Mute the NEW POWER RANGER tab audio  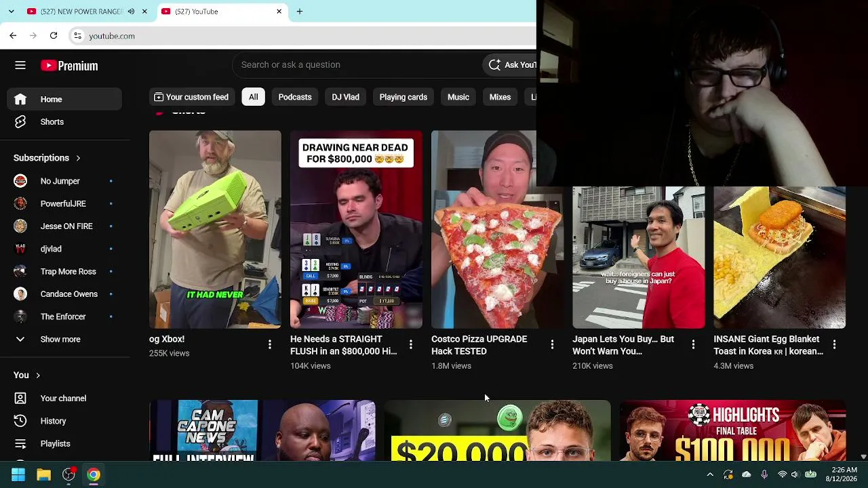(131, 12)
